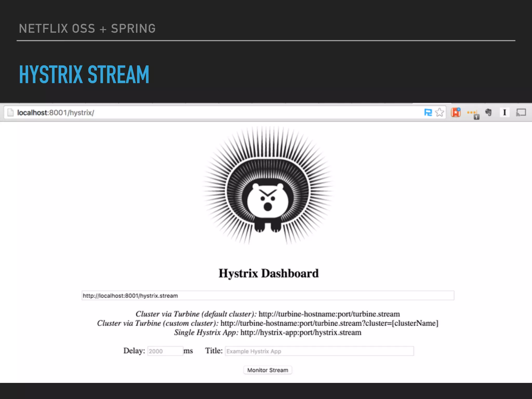Click the hystrix.stream URL input field
Image resolution: width=532 pixels, height=399 pixels.
(x=268, y=296)
